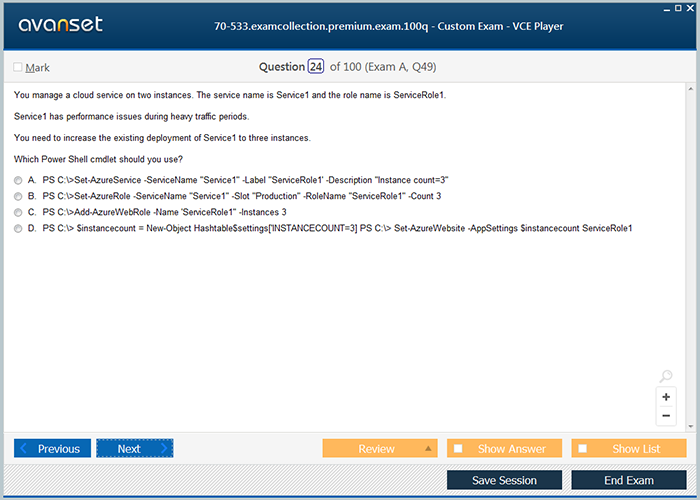Toggle the Show List checkbox
700x500 pixels.
click(x=583, y=449)
